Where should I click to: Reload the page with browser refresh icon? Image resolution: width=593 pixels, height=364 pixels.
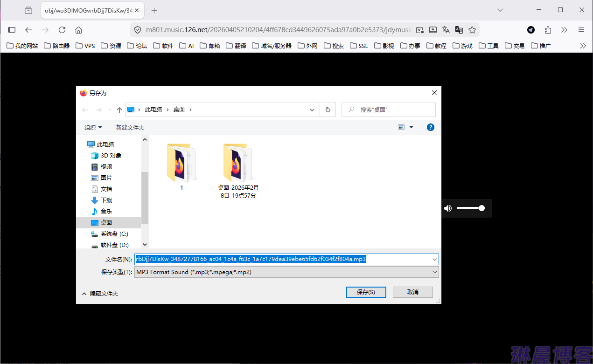62,30
